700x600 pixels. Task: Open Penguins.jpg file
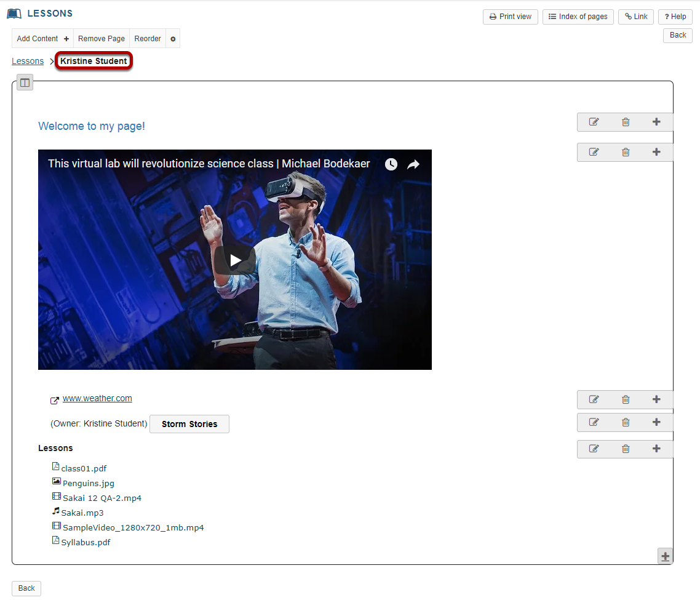pos(89,483)
